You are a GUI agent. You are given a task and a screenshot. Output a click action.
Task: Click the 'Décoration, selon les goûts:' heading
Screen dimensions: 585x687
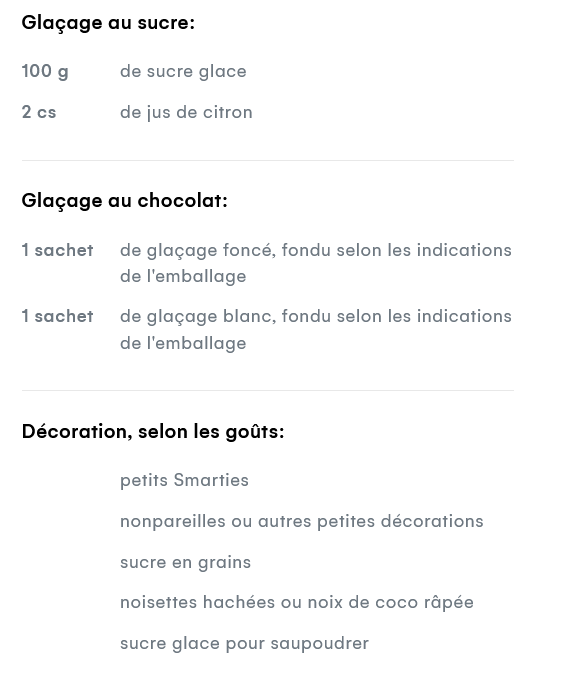(x=153, y=432)
